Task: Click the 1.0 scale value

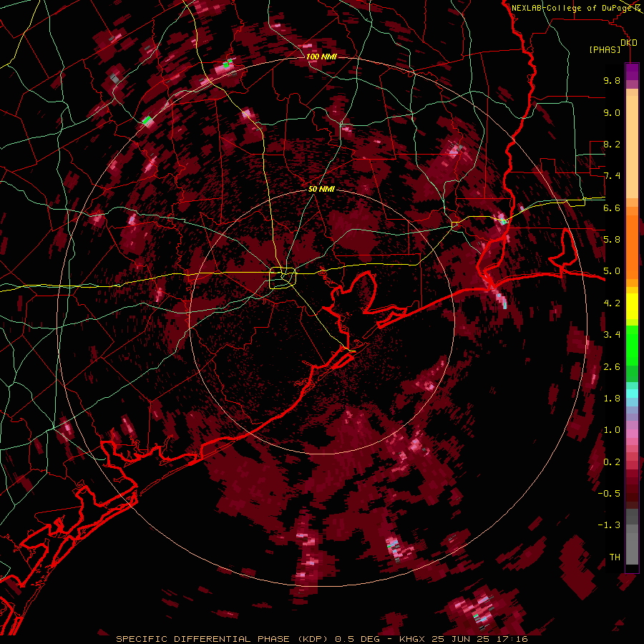Action: coord(612,429)
